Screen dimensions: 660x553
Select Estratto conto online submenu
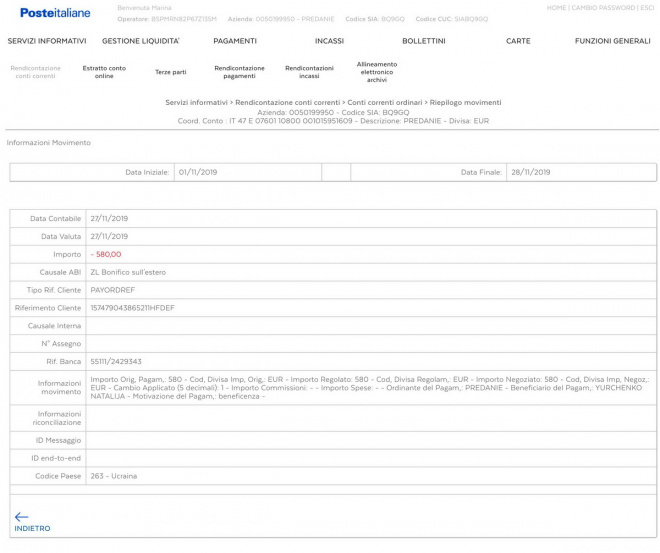pyautogui.click(x=104, y=72)
